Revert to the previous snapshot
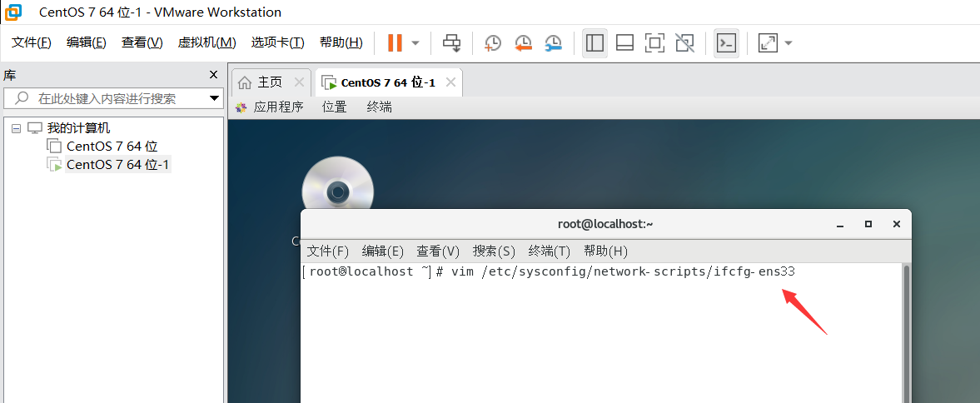 coord(523,42)
